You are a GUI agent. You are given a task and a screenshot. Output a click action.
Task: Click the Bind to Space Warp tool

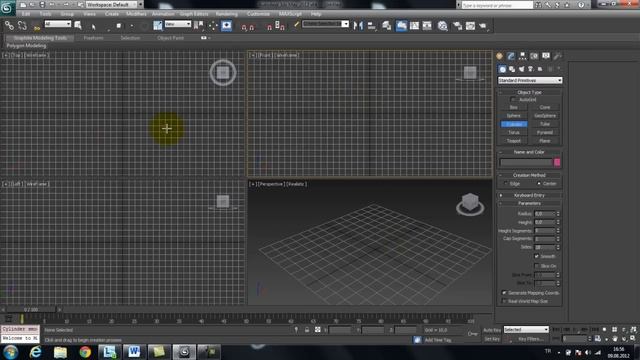(37, 27)
